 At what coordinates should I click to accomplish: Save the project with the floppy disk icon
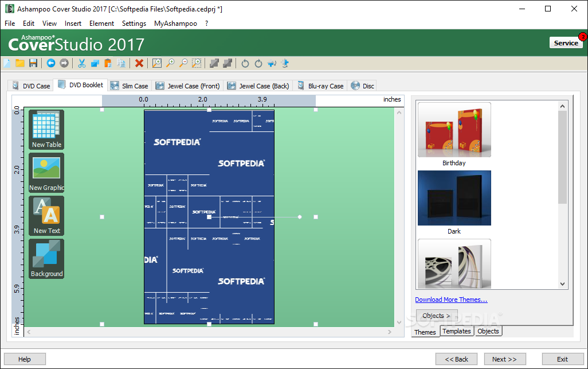click(x=33, y=63)
